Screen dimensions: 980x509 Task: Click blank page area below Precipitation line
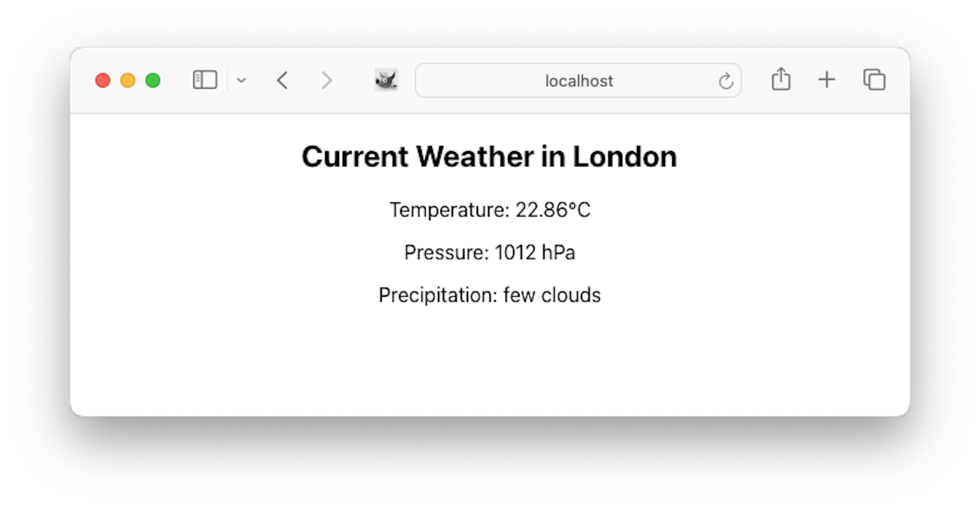[489, 362]
